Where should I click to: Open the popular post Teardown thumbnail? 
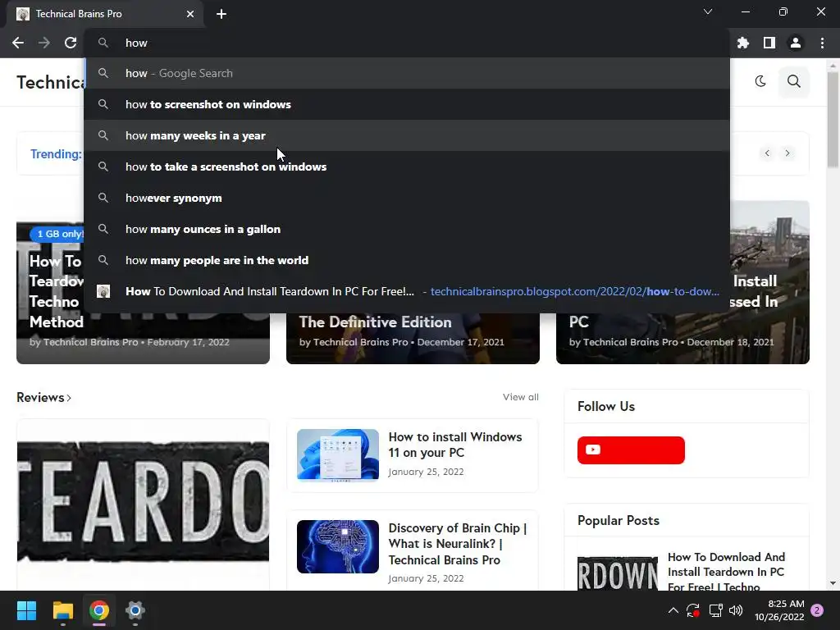coord(618,573)
